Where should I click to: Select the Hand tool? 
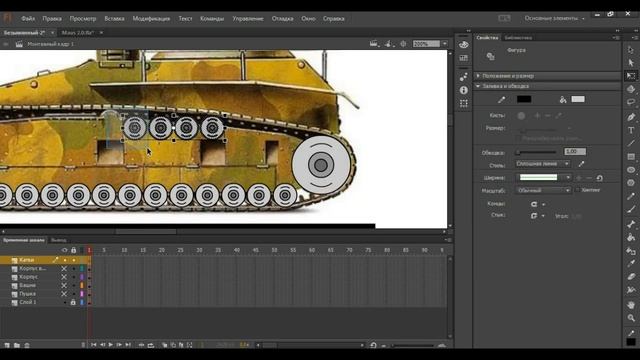tap(631, 305)
